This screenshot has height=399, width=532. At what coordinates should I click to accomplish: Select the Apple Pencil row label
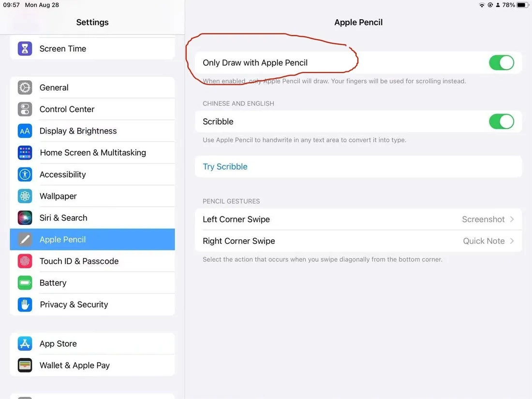pyautogui.click(x=62, y=239)
